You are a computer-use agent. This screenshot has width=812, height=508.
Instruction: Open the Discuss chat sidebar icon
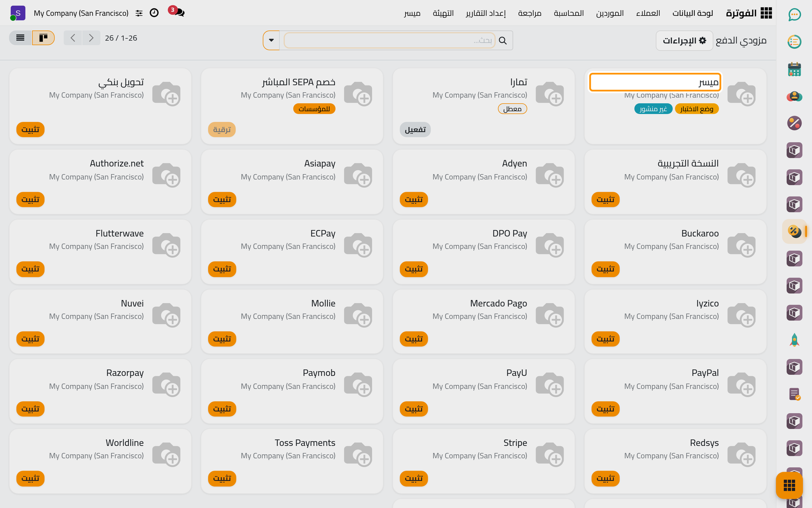click(x=794, y=15)
